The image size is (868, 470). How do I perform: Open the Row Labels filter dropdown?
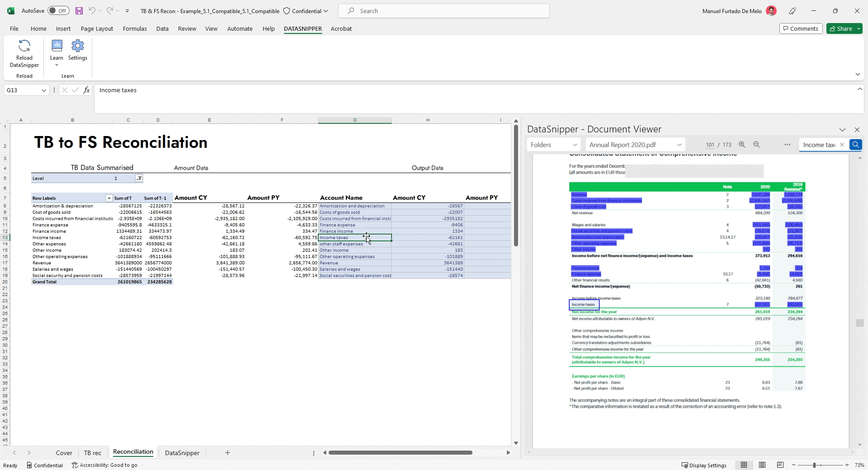pyautogui.click(x=108, y=198)
